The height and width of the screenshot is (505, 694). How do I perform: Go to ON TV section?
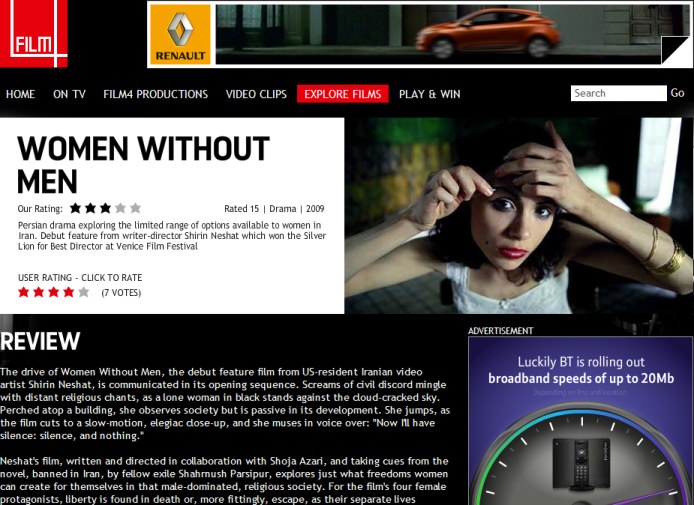tap(69, 94)
